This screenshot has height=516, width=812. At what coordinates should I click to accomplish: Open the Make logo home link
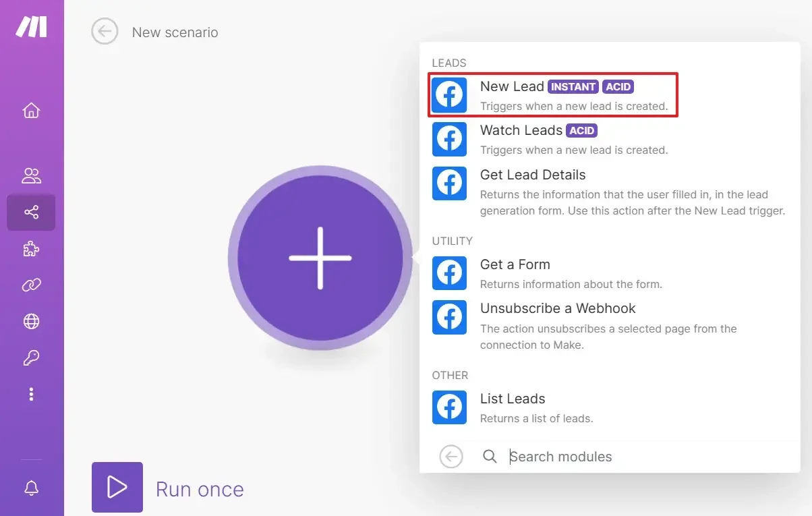click(x=31, y=26)
